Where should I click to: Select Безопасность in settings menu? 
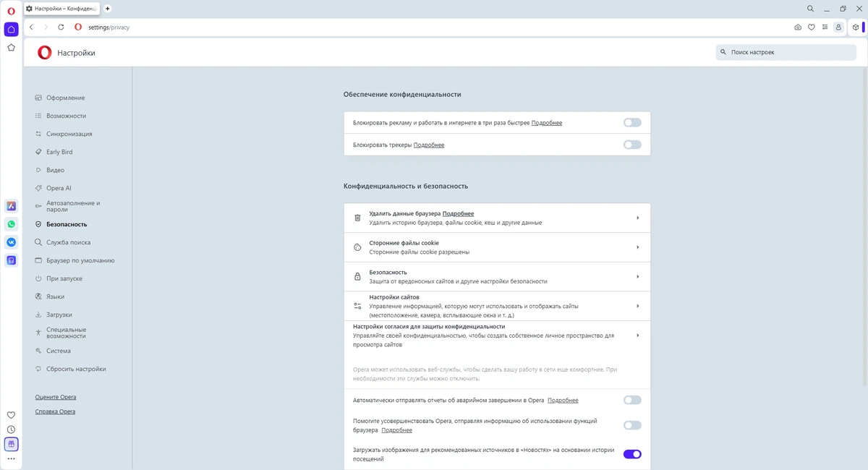(x=67, y=224)
